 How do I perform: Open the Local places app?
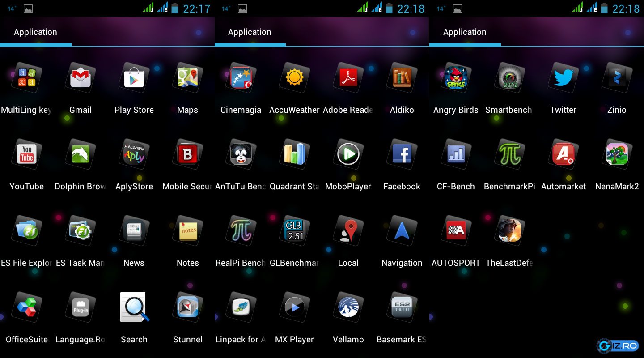pyautogui.click(x=348, y=230)
